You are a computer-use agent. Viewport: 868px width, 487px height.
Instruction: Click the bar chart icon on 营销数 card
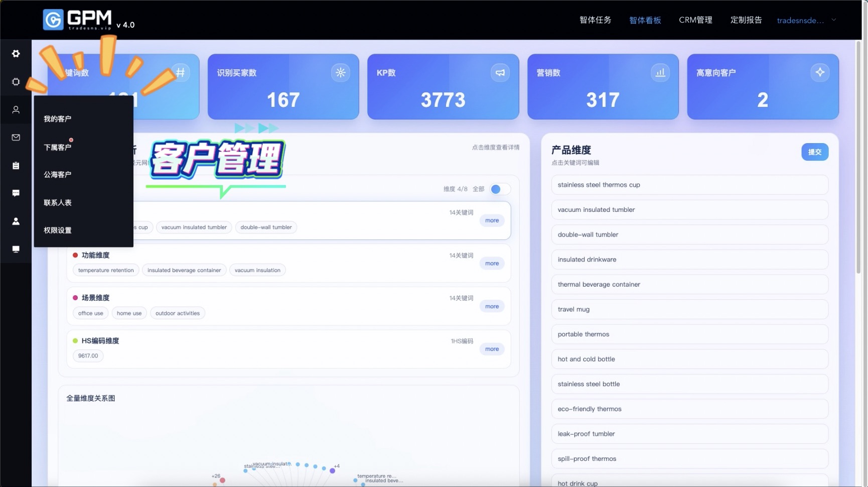click(x=660, y=73)
